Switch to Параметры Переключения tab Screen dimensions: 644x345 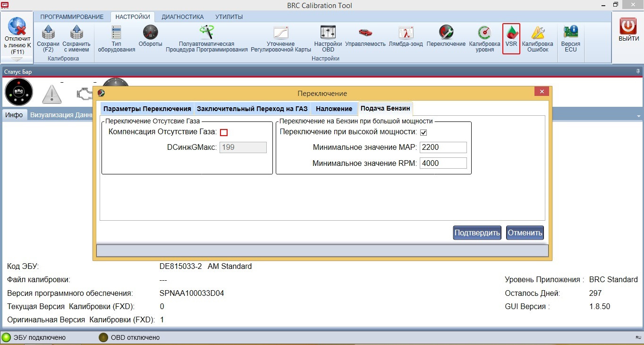point(147,109)
